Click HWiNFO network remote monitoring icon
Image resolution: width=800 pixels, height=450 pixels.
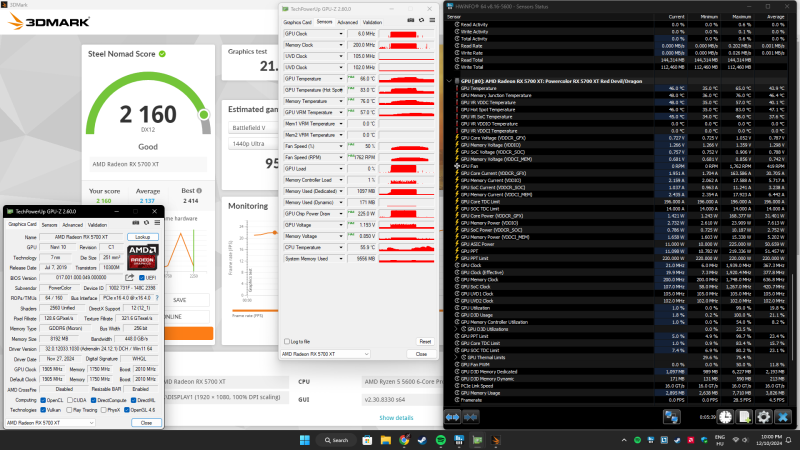click(671, 417)
